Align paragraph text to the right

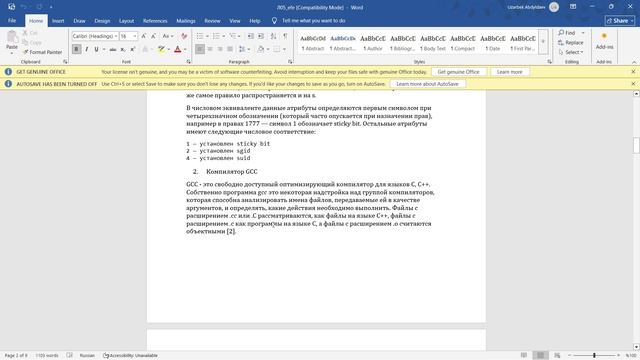click(x=220, y=49)
